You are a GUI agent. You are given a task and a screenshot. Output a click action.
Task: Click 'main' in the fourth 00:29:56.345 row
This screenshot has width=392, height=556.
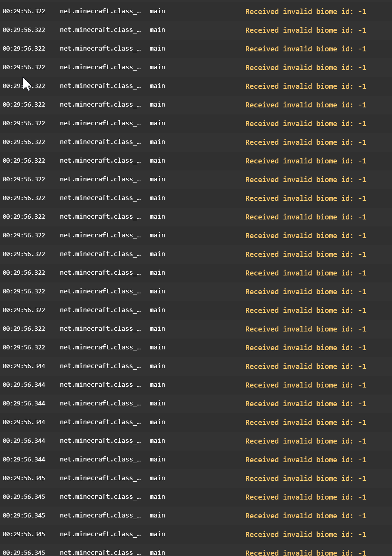coord(157,534)
